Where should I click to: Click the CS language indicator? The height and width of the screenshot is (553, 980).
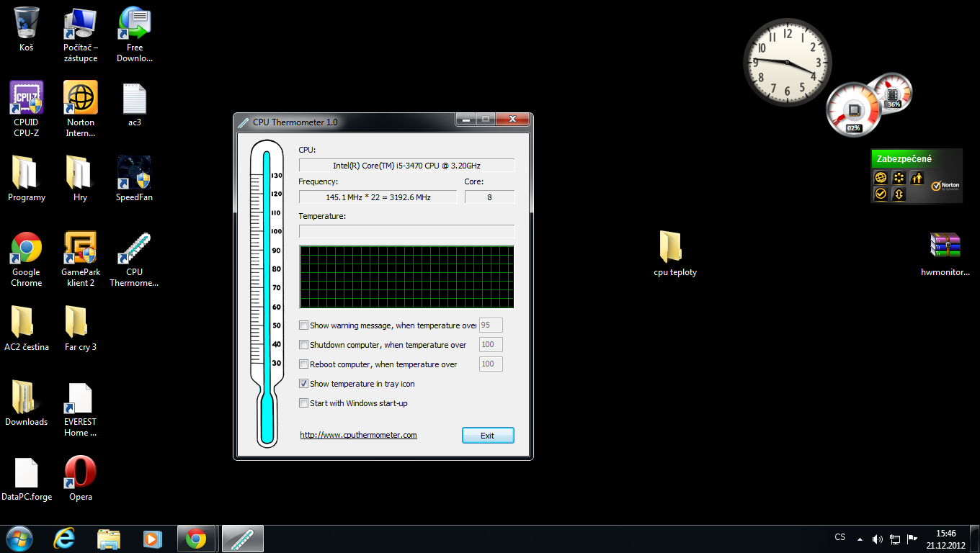[839, 537]
